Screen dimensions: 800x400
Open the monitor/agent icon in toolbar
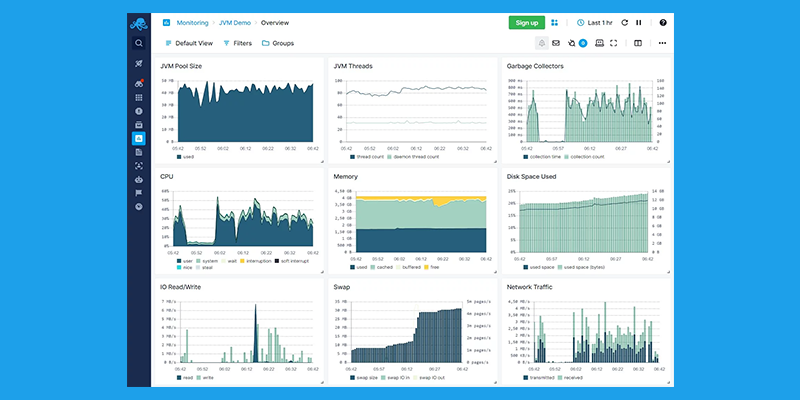click(x=599, y=43)
